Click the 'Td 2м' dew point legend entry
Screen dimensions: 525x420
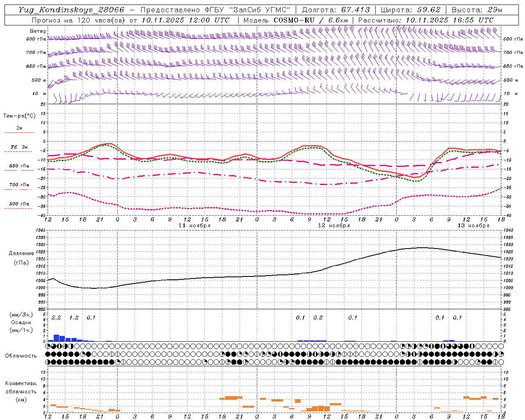pos(19,147)
